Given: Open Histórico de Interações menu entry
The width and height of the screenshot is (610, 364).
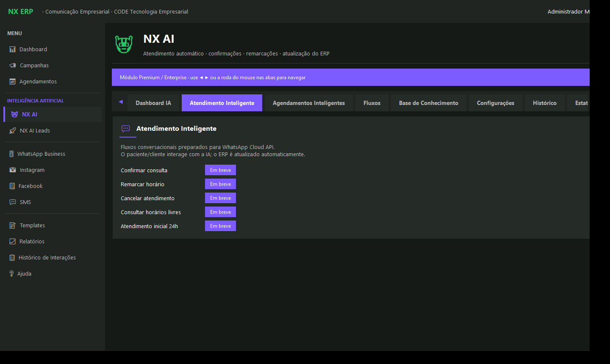Looking at the screenshot, I should [x=53, y=258].
